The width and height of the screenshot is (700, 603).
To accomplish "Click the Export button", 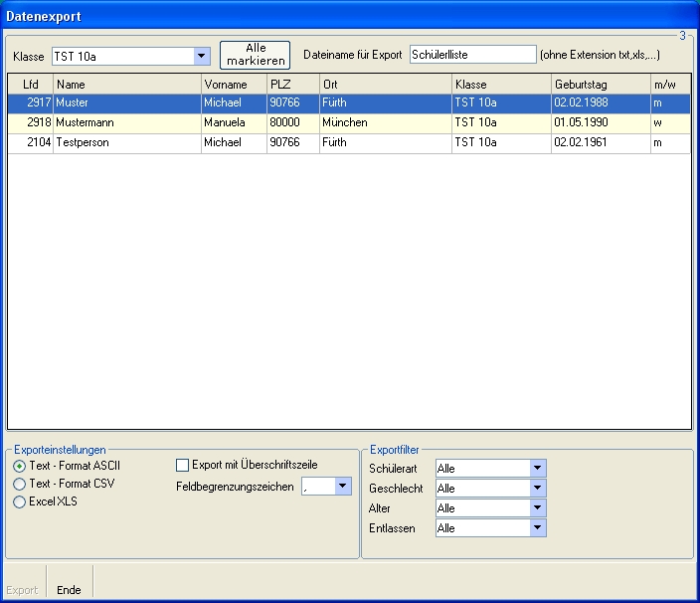I will click(22, 590).
